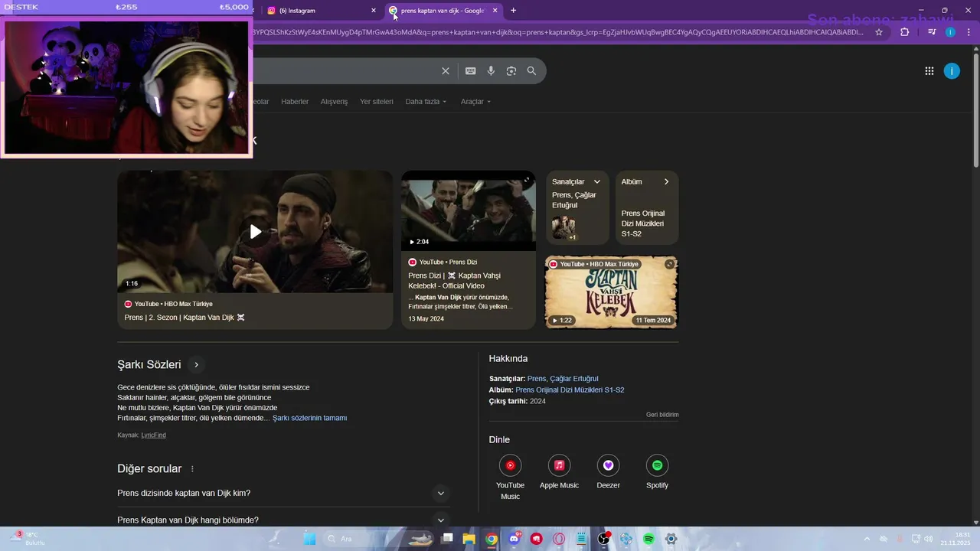Expand 'Prens Kaptan van Dijk hangi bölümde?' question
Screen dimensions: 980x551
tap(440, 520)
